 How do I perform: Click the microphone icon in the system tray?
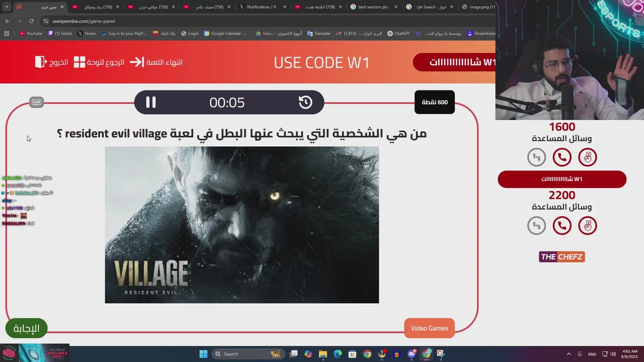pyautogui.click(x=580, y=354)
